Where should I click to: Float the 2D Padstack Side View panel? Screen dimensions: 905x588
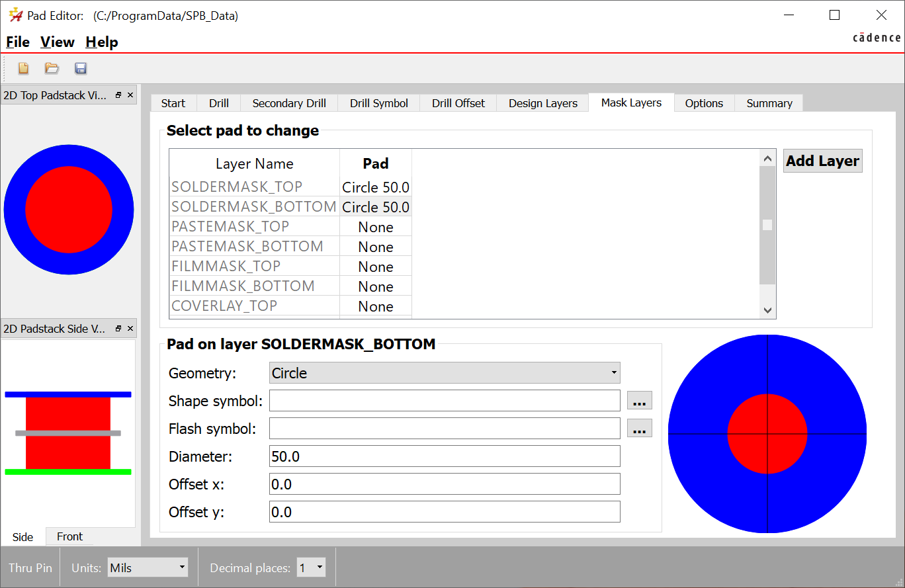[118, 329]
